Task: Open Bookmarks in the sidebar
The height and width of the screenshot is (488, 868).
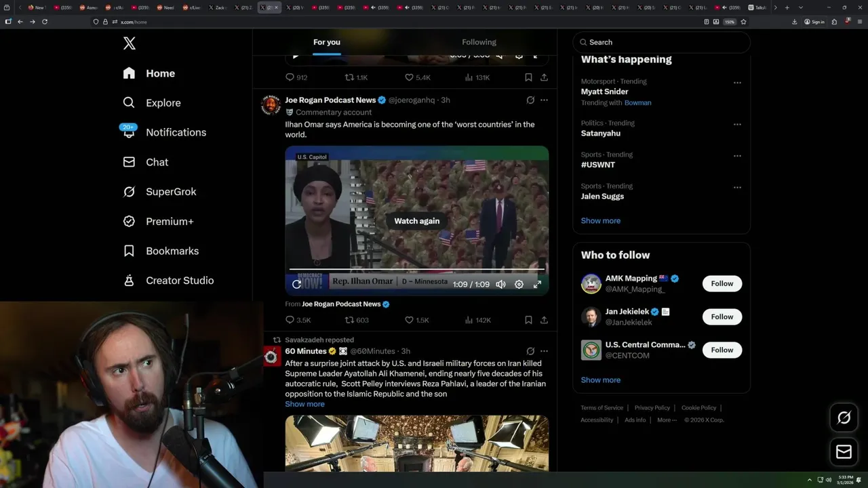Action: (x=161, y=251)
